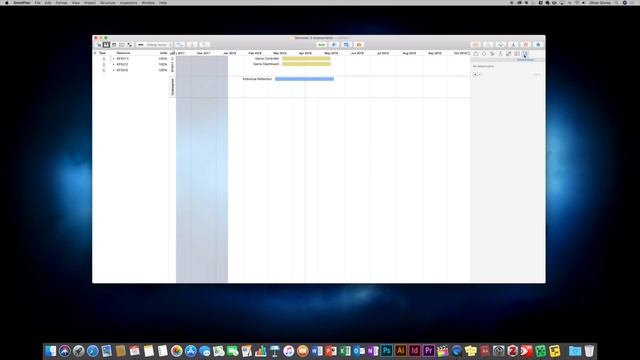The width and height of the screenshot is (640, 360).
Task: Open the attachments action menu at right
Action: tap(537, 74)
